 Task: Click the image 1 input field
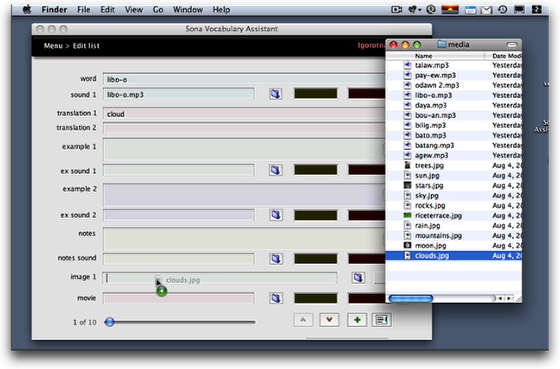point(220,278)
